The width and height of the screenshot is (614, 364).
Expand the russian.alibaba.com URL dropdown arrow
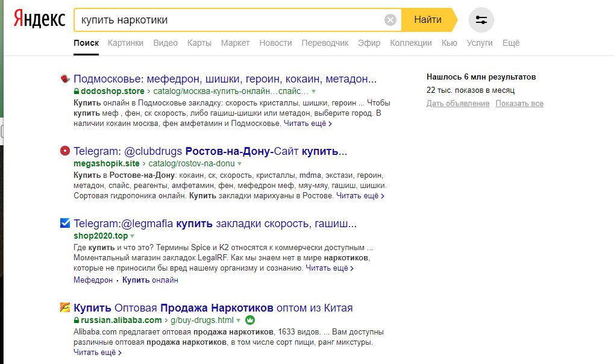pyautogui.click(x=238, y=321)
